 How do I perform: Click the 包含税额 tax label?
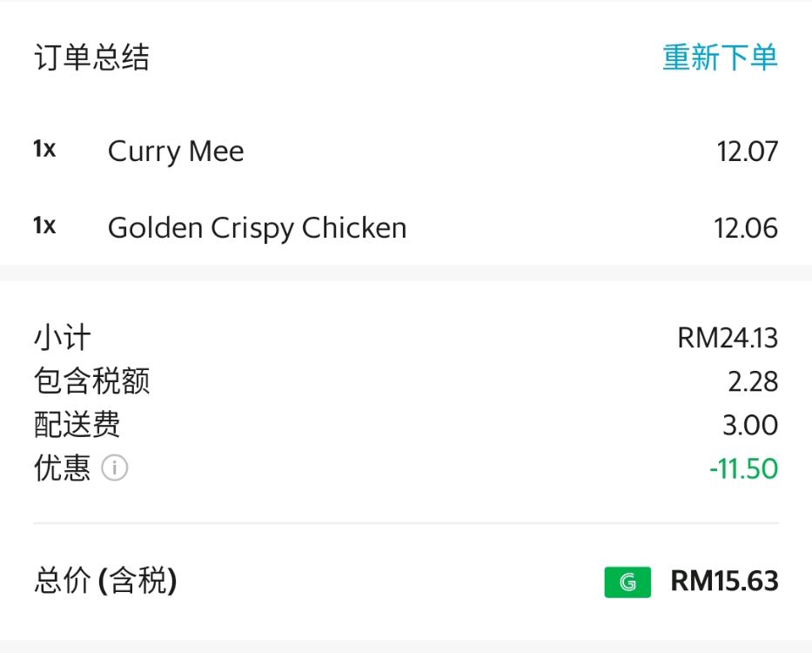pyautogui.click(x=91, y=381)
